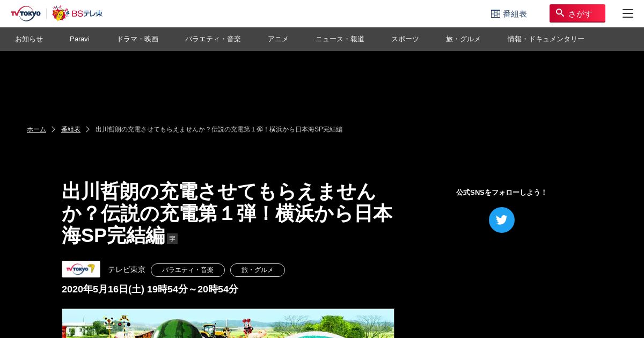Viewport: 644px width, 338px height.
Task: Open 情報・ドキュメンタリー navigation item
Action: 546,39
